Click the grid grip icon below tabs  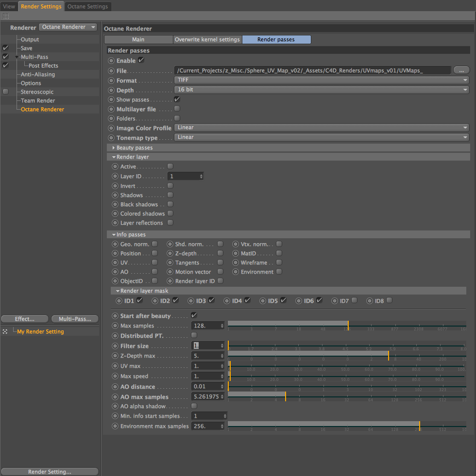pyautogui.click(x=6, y=16)
